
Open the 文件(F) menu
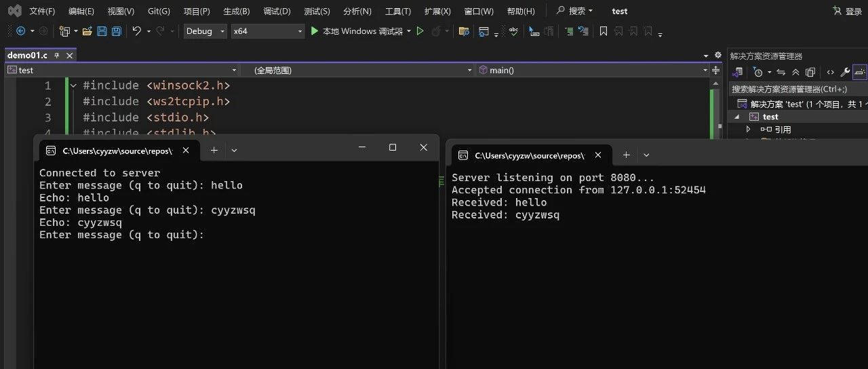pyautogui.click(x=42, y=12)
